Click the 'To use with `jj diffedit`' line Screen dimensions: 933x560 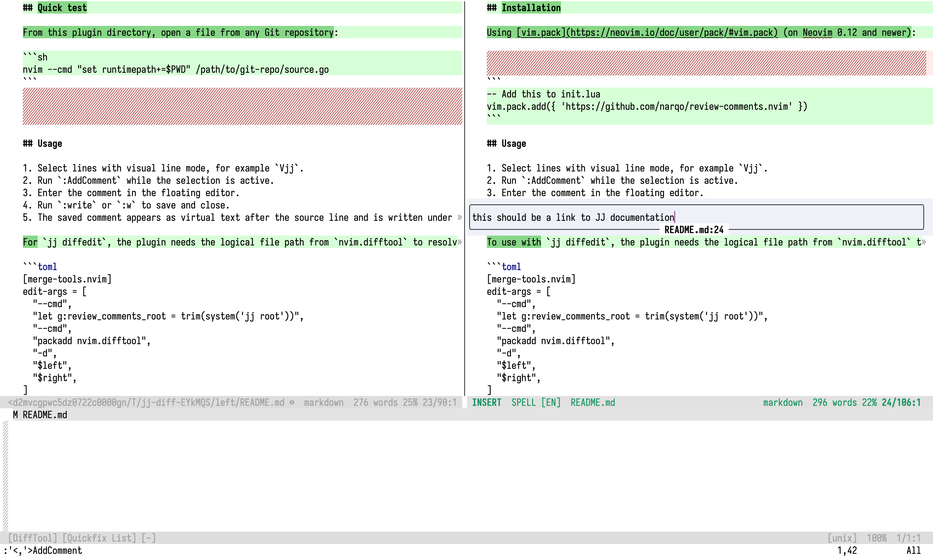pyautogui.click(x=704, y=242)
